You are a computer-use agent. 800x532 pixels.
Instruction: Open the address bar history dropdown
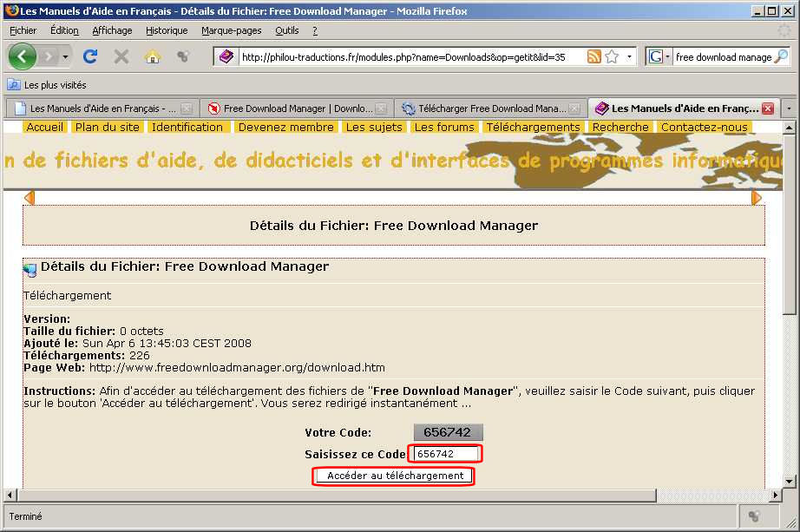pyautogui.click(x=629, y=56)
